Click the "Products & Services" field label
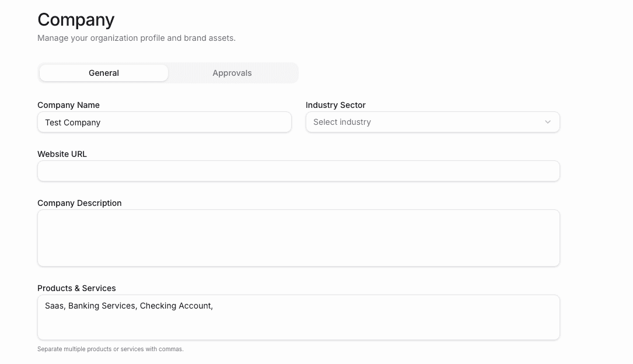The width and height of the screenshot is (633, 364). (76, 288)
